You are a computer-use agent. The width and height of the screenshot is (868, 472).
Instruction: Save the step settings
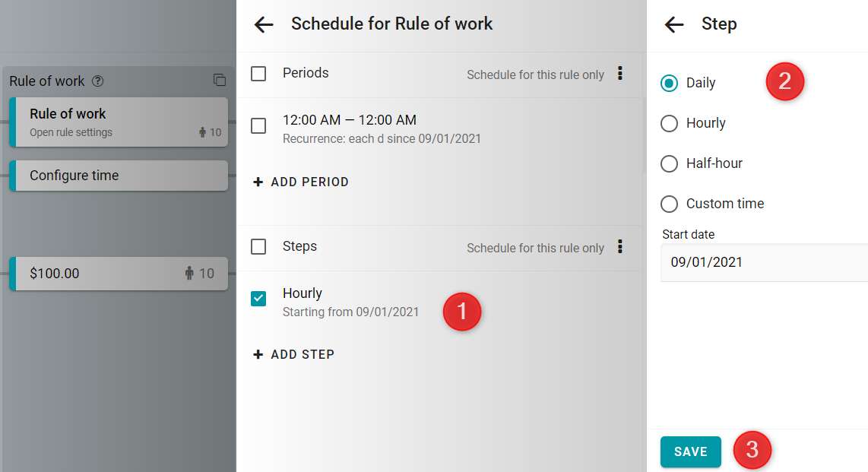click(691, 451)
